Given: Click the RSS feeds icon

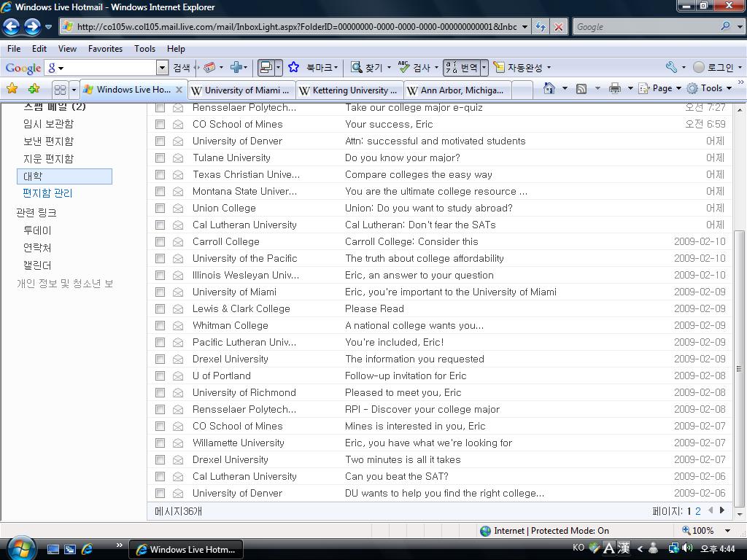Looking at the screenshot, I should click(581, 89).
